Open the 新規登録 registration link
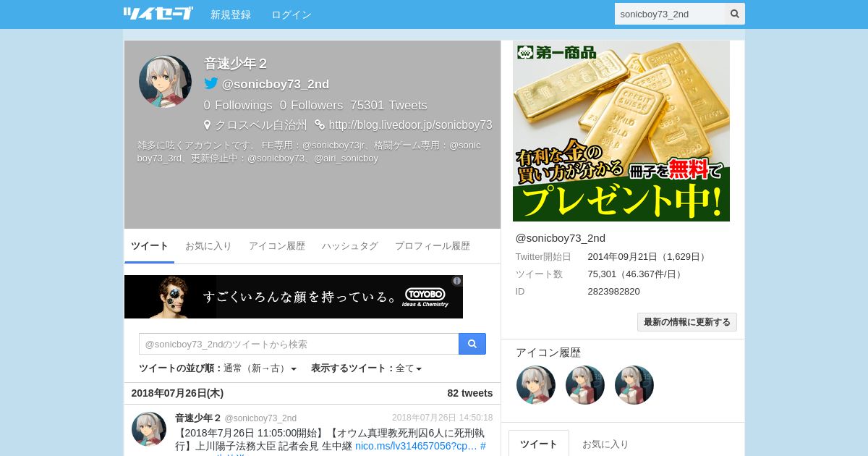This screenshot has width=868, height=456. click(231, 14)
